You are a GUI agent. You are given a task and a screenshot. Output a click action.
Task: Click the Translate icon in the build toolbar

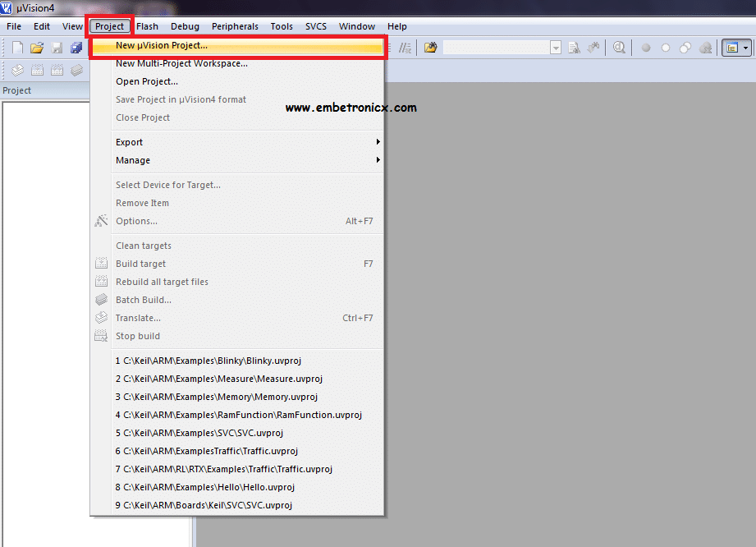click(17, 71)
